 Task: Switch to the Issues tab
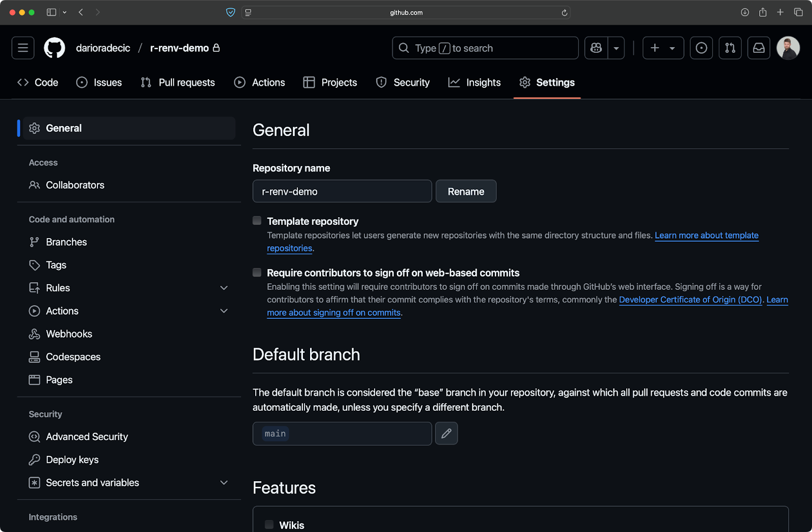pos(99,82)
